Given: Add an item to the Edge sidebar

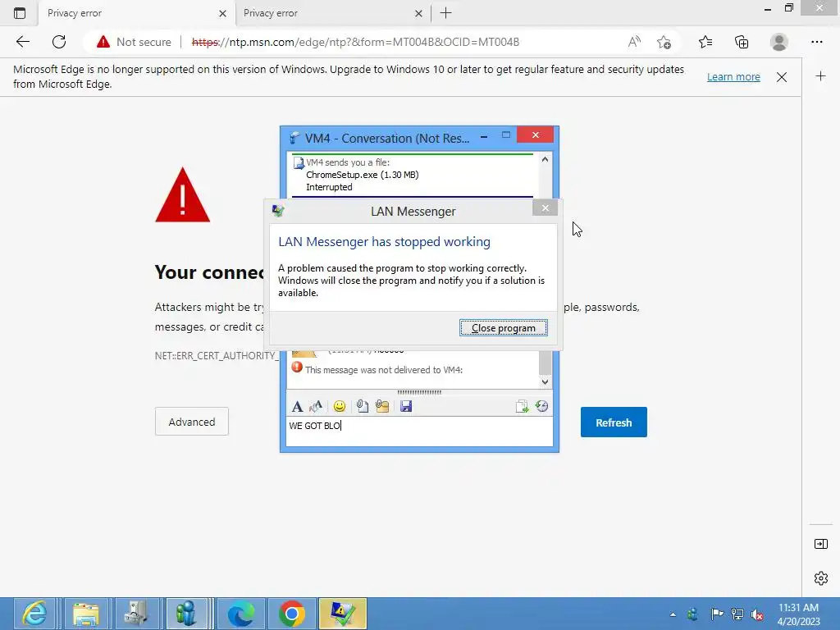Looking at the screenshot, I should [x=820, y=76].
